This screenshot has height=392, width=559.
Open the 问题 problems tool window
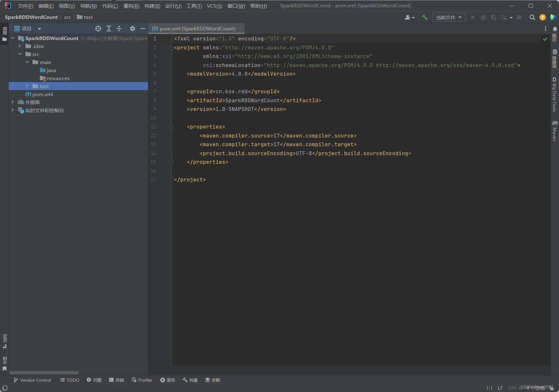click(94, 380)
